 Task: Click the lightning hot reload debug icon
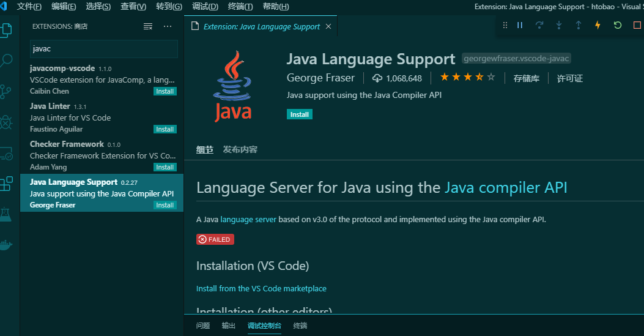point(598,25)
